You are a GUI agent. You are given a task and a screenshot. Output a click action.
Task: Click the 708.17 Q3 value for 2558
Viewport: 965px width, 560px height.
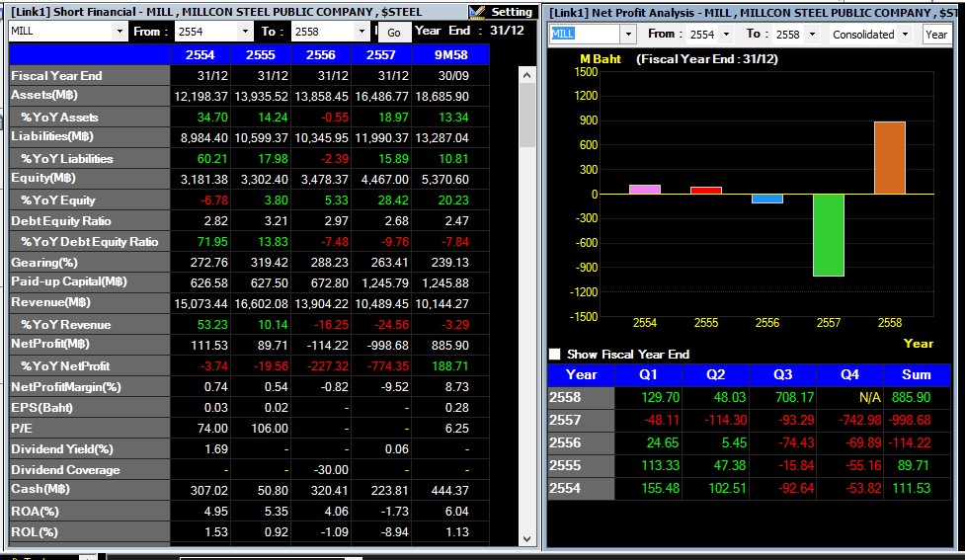(x=794, y=398)
